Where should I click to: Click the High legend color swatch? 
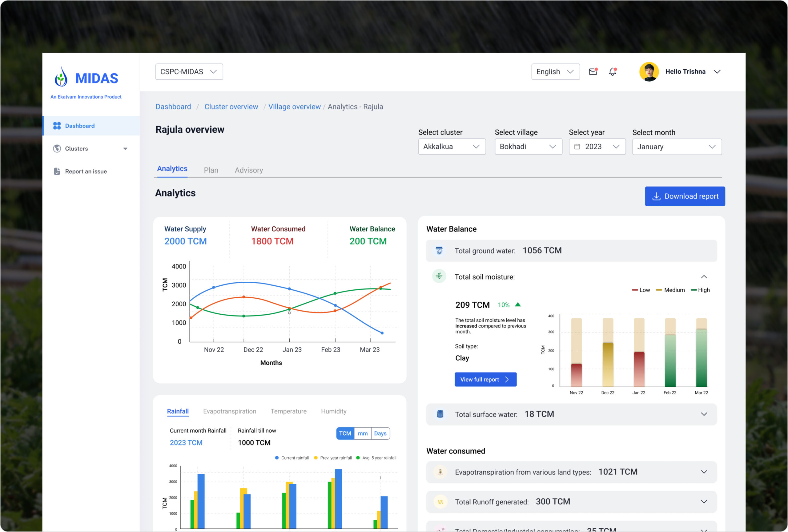click(x=694, y=290)
